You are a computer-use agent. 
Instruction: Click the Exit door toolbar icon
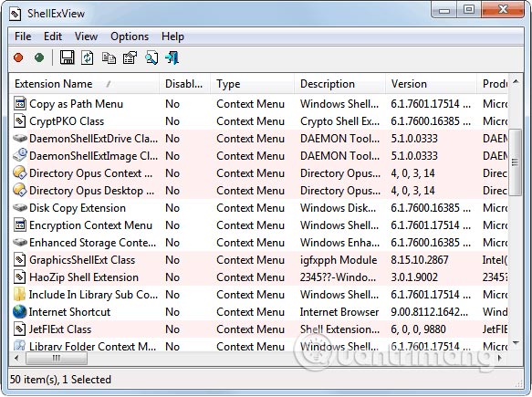point(172,57)
